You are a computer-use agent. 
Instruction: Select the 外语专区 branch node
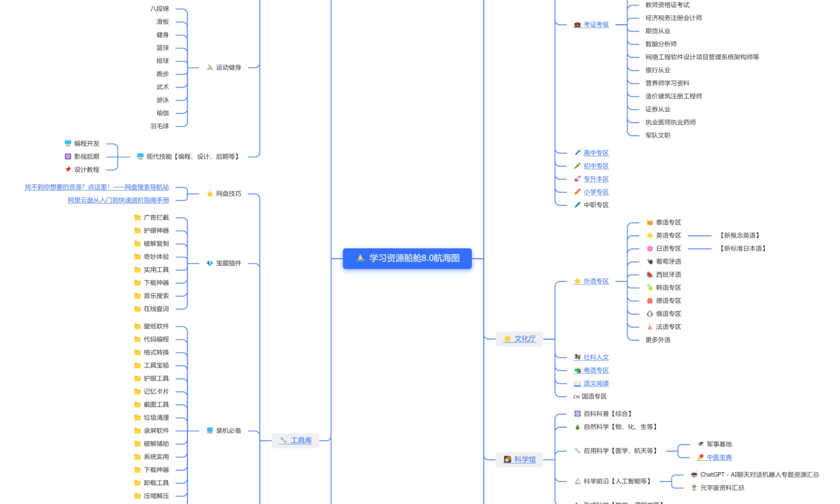pyautogui.click(x=596, y=281)
